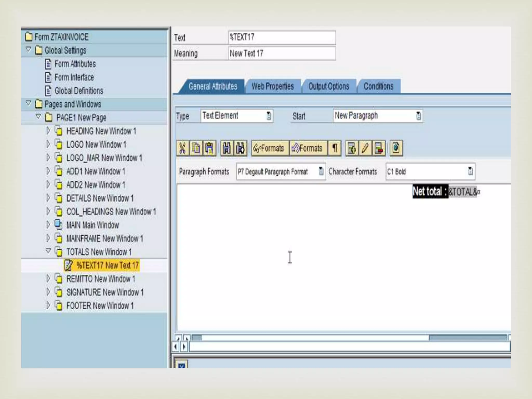Switch to the Output Options tab
Viewport: 532px width, 399px height.
[x=328, y=86]
